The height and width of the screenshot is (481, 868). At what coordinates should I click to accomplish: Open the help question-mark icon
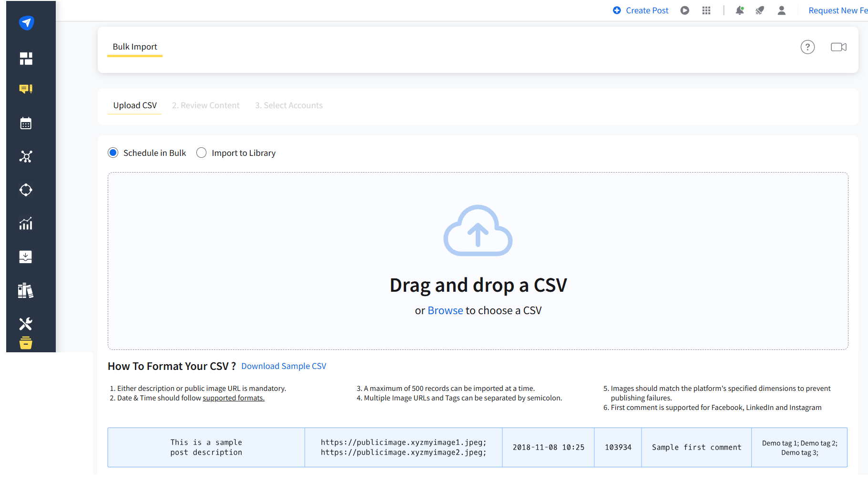(807, 47)
